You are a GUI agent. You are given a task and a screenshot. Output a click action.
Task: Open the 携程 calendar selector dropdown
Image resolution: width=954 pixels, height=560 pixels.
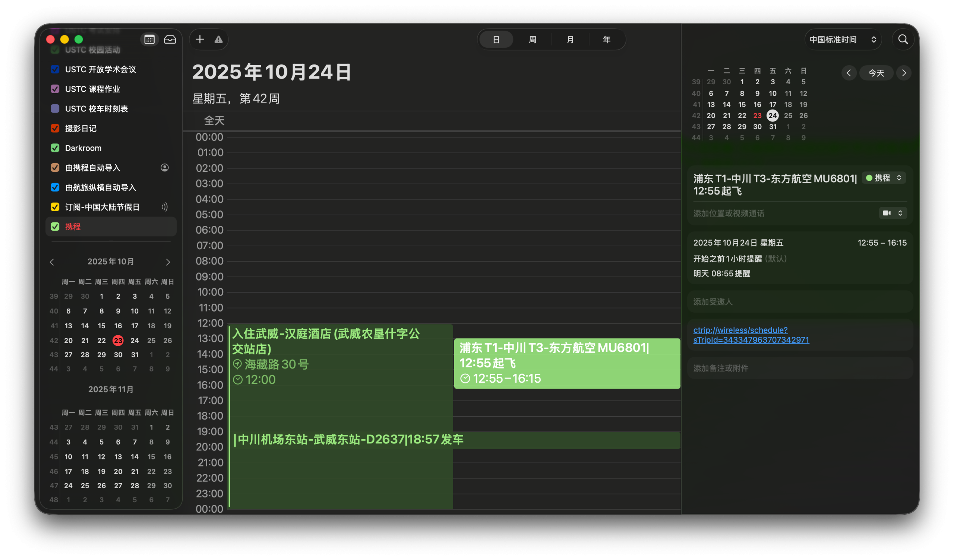[x=884, y=178]
